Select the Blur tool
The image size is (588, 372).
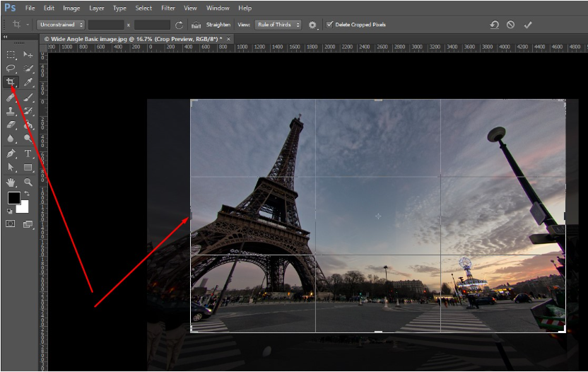click(x=11, y=139)
